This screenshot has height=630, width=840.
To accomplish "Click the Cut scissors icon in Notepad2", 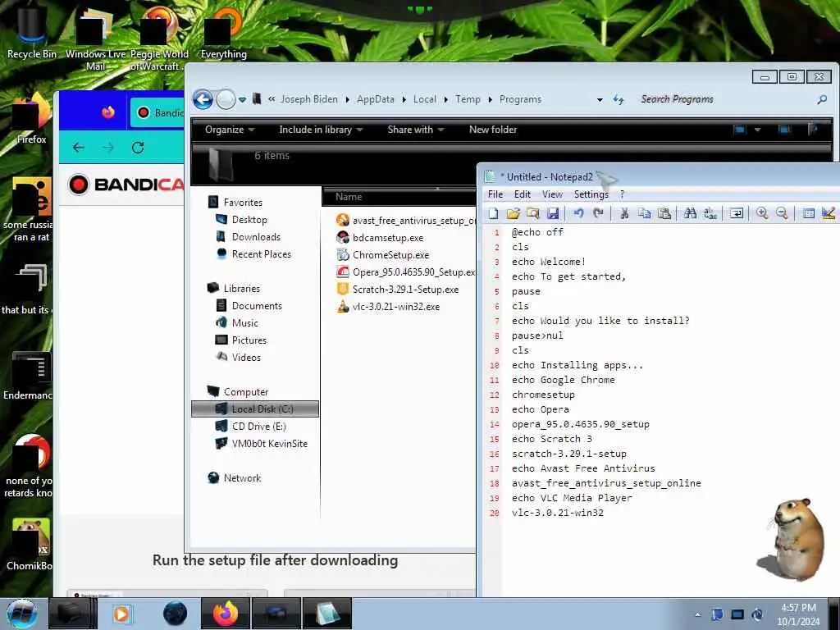I will pyautogui.click(x=624, y=214).
